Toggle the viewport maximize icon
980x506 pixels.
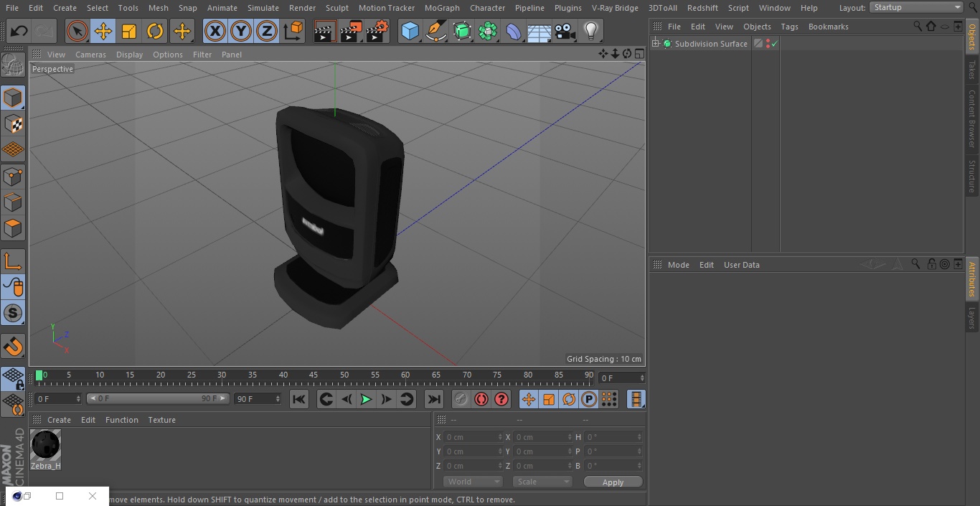coord(639,54)
